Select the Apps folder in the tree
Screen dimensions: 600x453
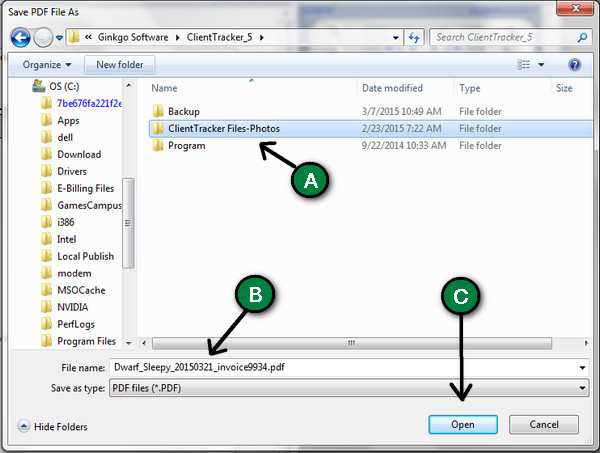(x=60, y=121)
